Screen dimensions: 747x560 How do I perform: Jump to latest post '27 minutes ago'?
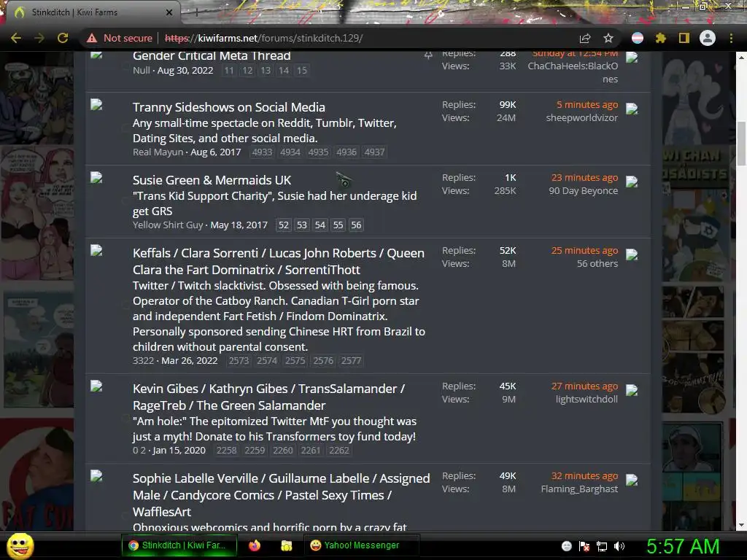pyautogui.click(x=584, y=386)
